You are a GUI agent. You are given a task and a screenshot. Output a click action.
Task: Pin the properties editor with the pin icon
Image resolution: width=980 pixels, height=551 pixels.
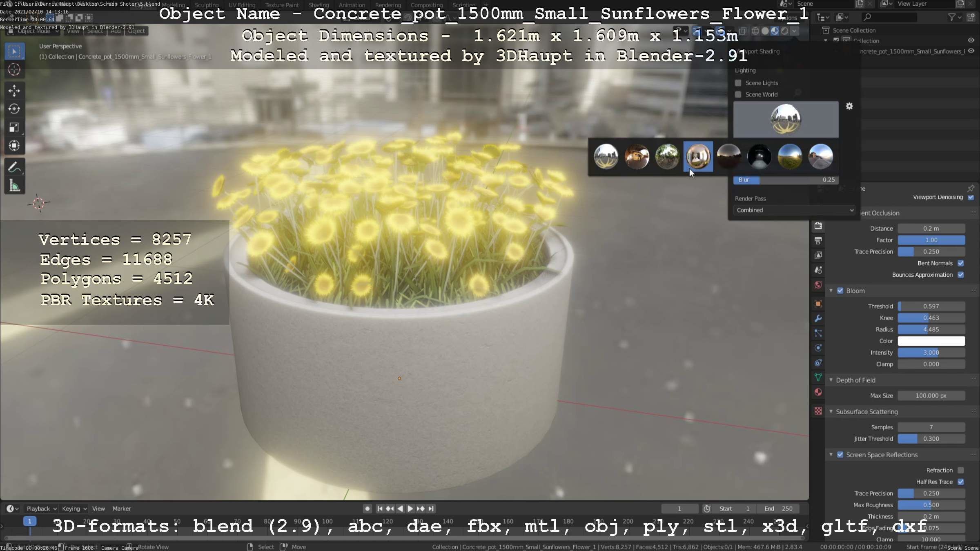point(971,188)
